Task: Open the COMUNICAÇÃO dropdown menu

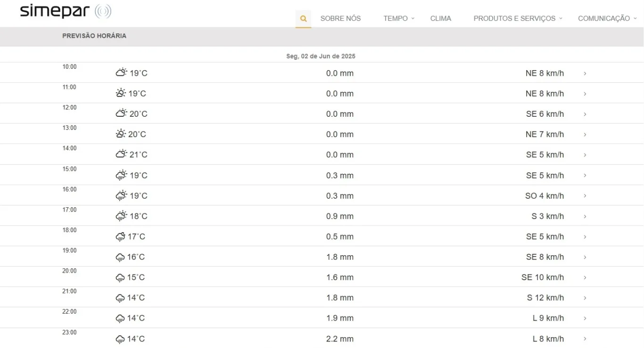Action: tap(607, 18)
